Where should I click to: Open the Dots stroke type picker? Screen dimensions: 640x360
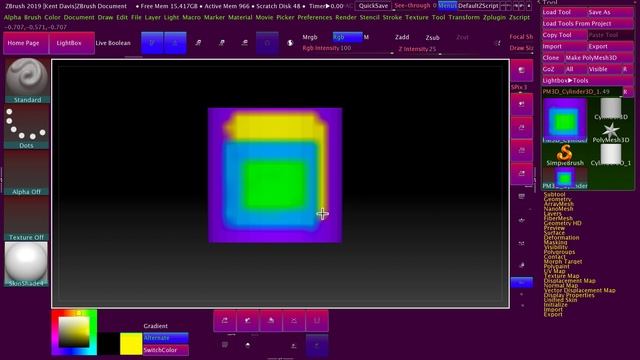[27, 127]
